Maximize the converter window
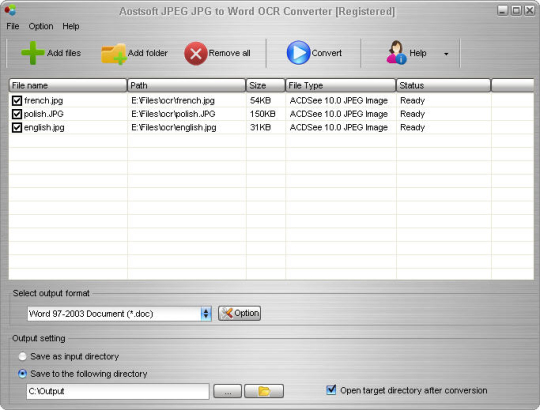 [516, 11]
